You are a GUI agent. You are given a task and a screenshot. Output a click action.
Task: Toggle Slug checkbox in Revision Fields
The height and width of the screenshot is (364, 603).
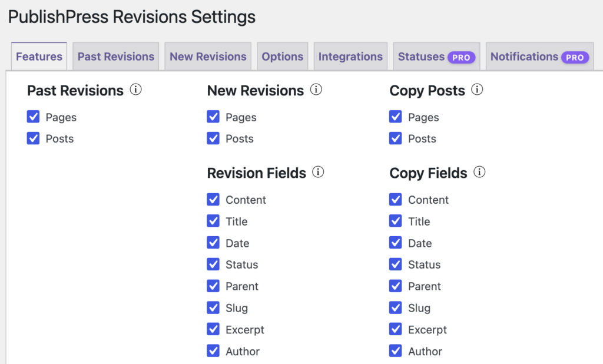click(x=213, y=307)
